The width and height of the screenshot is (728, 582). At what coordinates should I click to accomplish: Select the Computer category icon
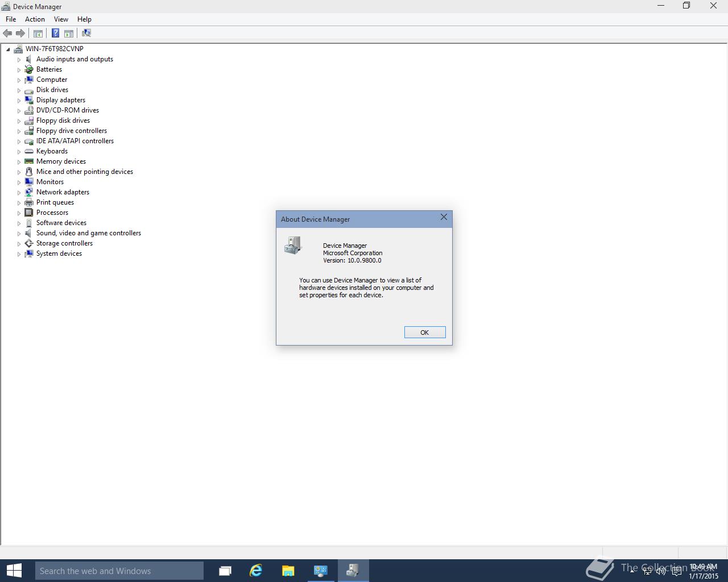[29, 80]
